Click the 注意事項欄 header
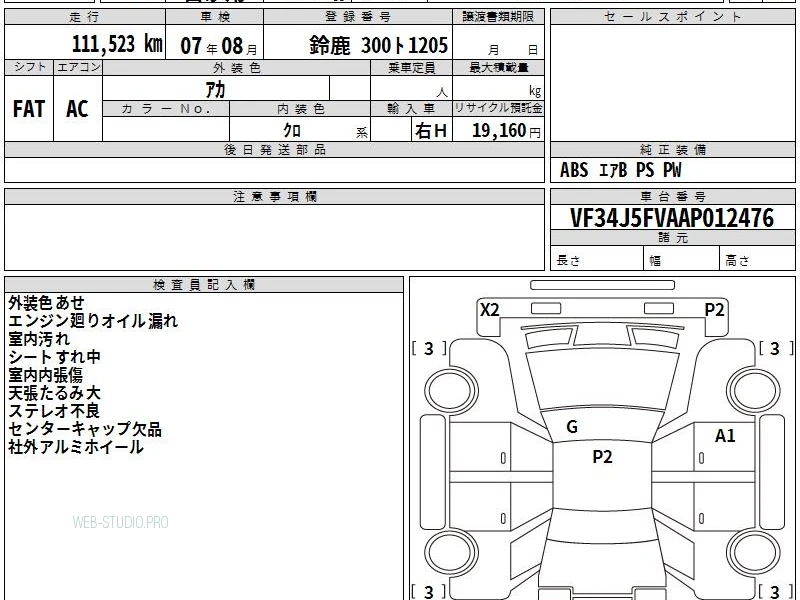800x600 pixels. point(274,196)
